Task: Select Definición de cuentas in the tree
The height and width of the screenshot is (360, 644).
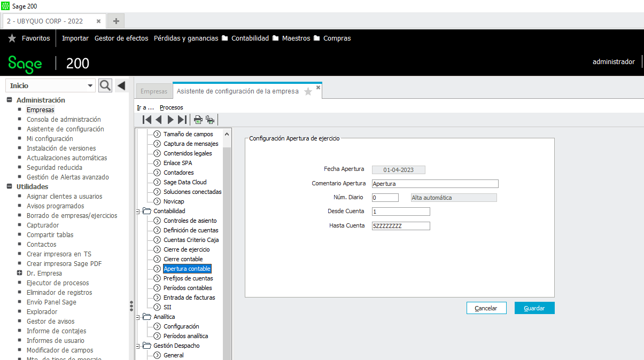Action: click(x=191, y=230)
